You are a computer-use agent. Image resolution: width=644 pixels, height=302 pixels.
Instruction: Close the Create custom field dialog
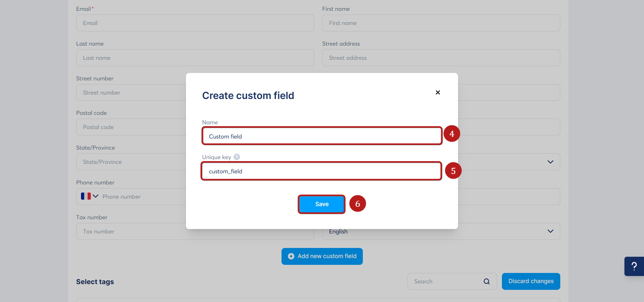(x=438, y=93)
